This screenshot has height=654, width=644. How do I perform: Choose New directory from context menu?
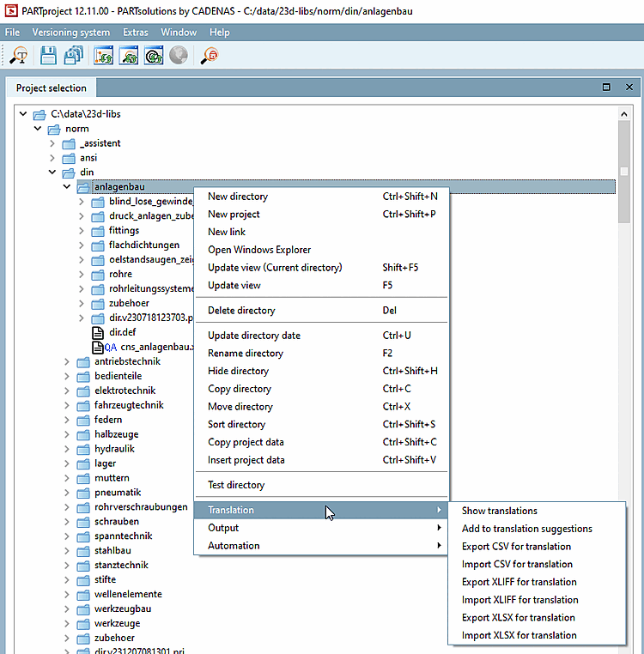[x=321, y=197]
